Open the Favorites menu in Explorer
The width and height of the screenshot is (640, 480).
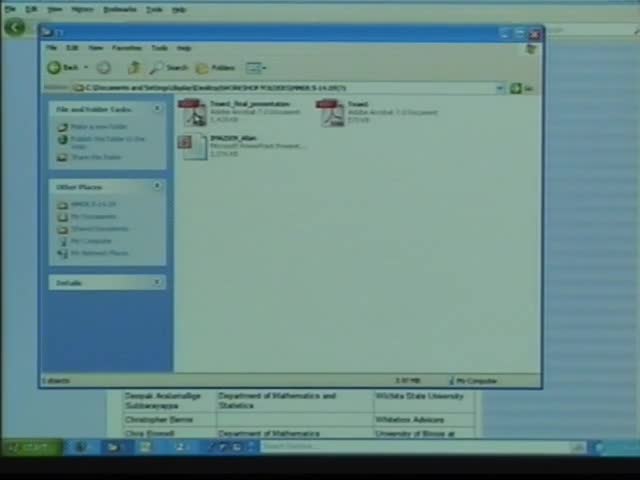[x=127, y=48]
